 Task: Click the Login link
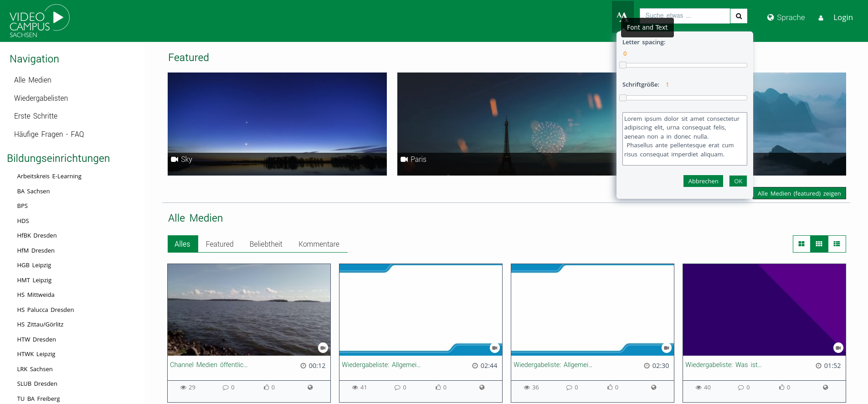point(842,17)
